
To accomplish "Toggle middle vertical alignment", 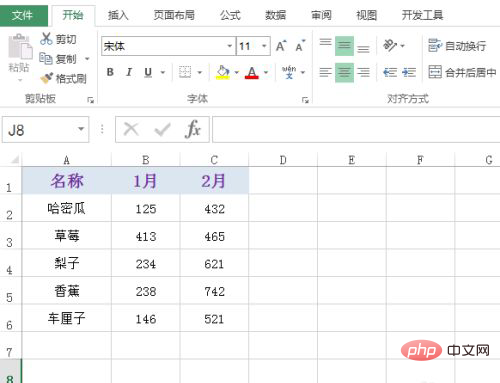I will pyautogui.click(x=344, y=46).
